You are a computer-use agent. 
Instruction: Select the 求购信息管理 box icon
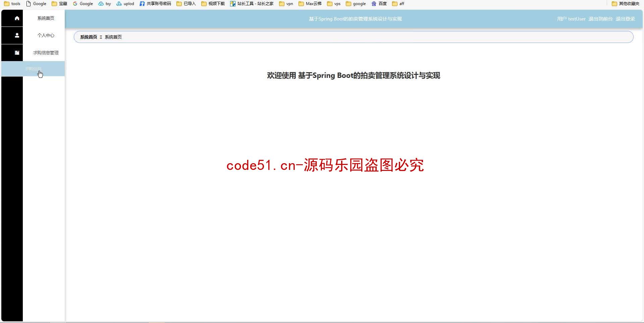point(17,53)
